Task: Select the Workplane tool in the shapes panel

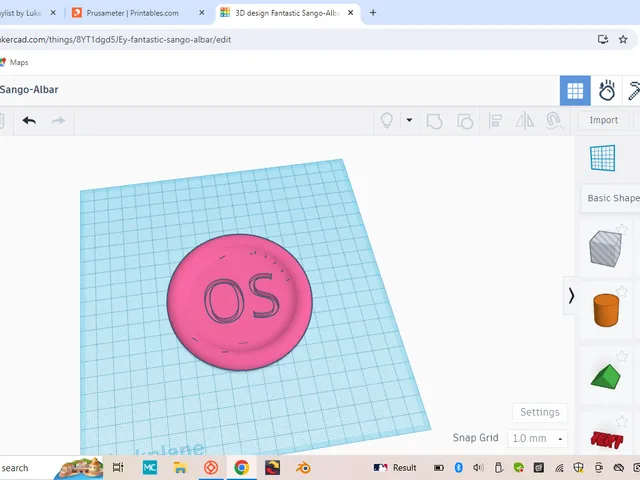Action: 602,158
